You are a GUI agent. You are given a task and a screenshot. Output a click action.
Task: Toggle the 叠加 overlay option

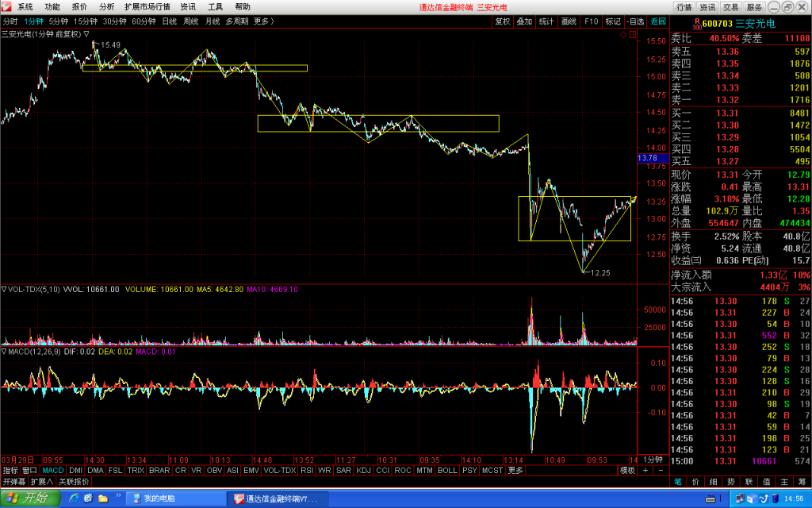tap(524, 21)
